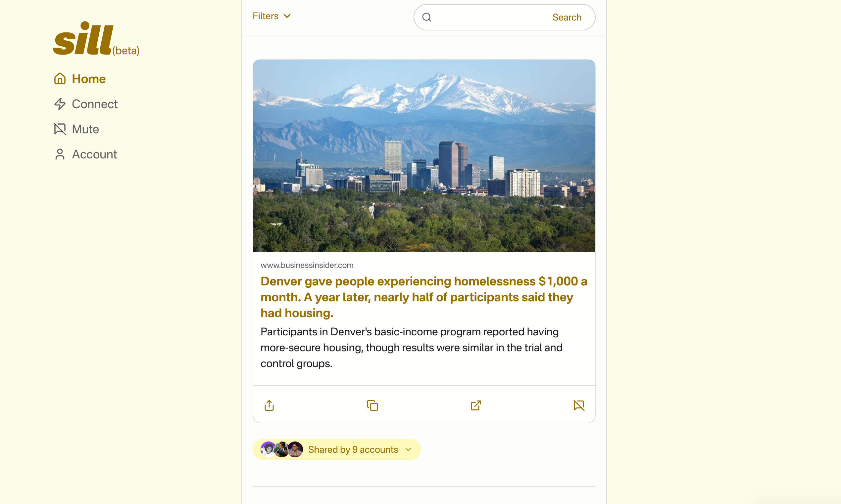Open the Mute navigation item
Screen dimensions: 841x504
85,128
